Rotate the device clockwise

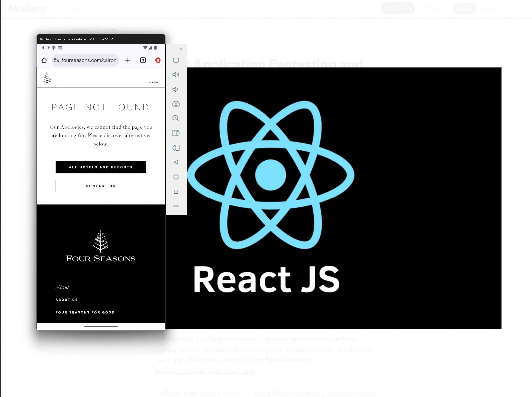click(x=176, y=147)
